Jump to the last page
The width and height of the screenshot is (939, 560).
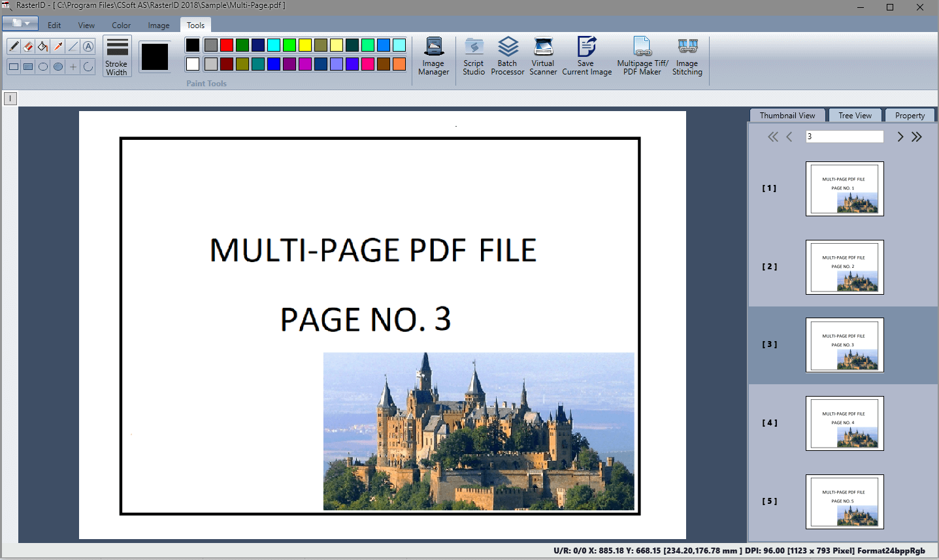[x=917, y=137]
